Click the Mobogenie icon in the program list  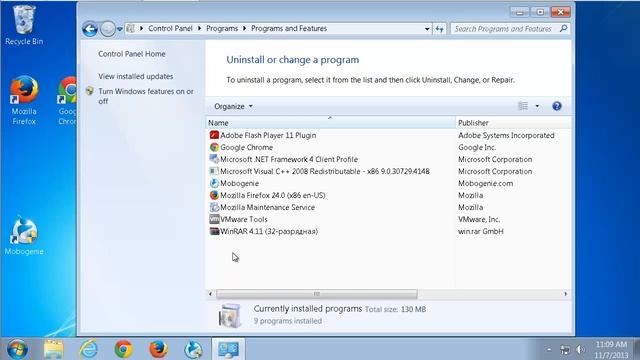[x=214, y=183]
